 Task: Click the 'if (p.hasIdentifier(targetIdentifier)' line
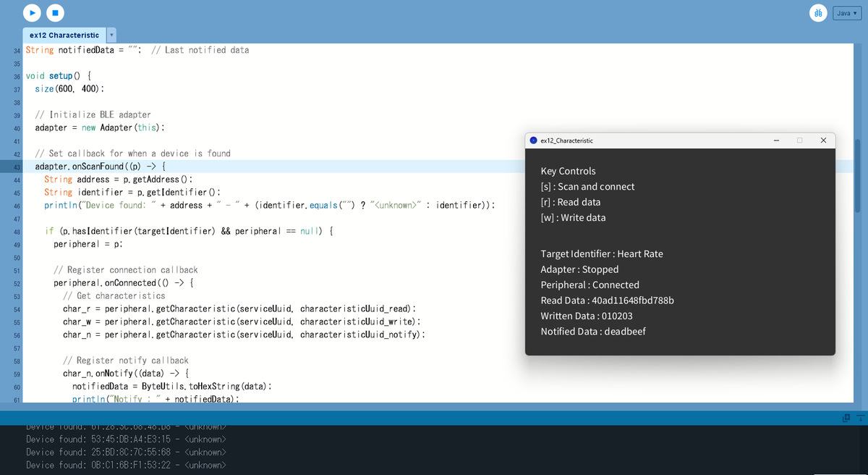[189, 231]
